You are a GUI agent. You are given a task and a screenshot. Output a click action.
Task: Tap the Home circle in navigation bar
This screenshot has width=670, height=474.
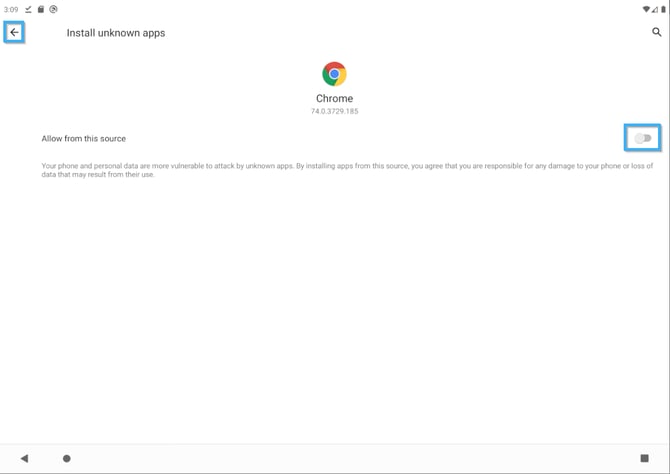(x=67, y=458)
